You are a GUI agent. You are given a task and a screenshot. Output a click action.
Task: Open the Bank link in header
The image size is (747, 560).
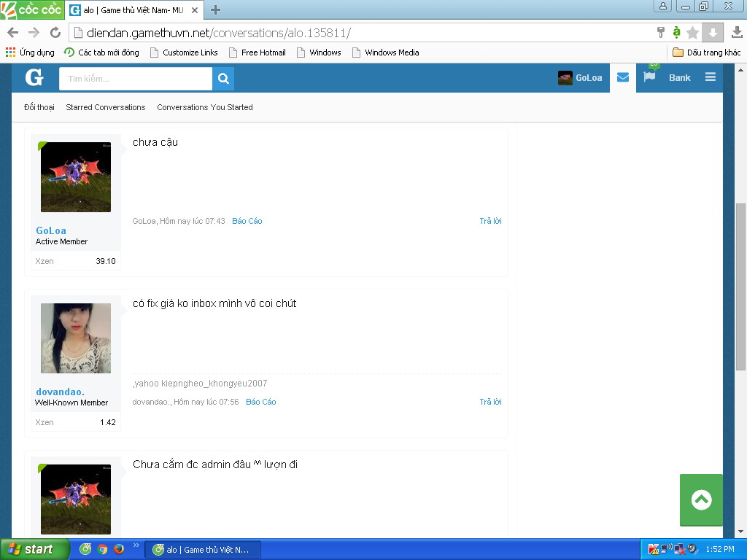click(679, 77)
